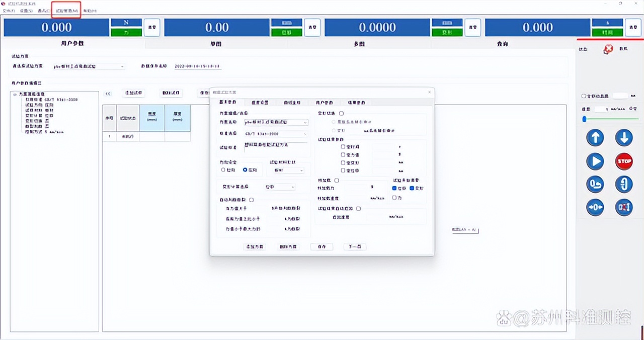Click the icon with the red X bottom-right
Image resolution: width=644 pixels, height=340 pixels.
(x=624, y=208)
